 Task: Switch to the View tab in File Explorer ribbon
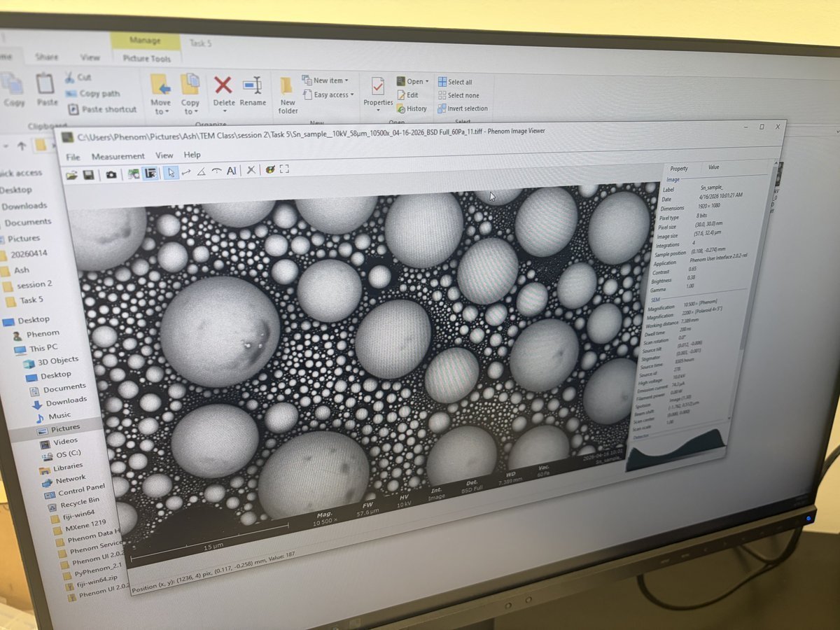[90, 57]
